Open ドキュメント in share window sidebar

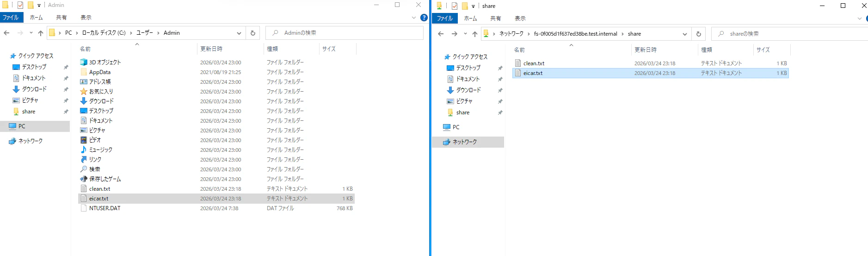tap(468, 79)
